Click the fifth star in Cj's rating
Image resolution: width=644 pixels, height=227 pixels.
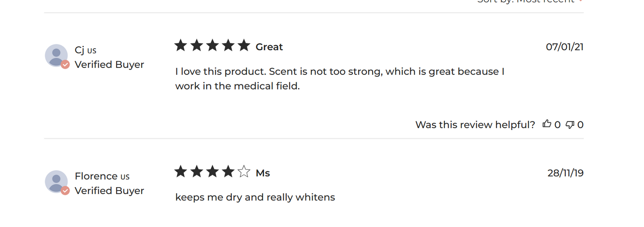(x=244, y=45)
